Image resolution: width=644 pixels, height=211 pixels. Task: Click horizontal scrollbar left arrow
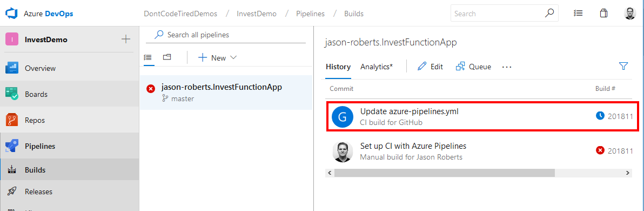tap(330, 173)
